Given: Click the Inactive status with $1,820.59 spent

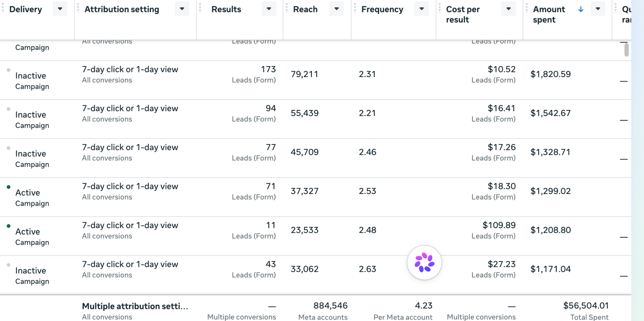Looking at the screenshot, I should (x=31, y=76).
